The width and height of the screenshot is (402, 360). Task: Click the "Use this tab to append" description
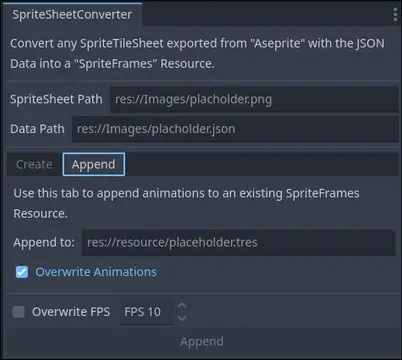[x=186, y=203]
